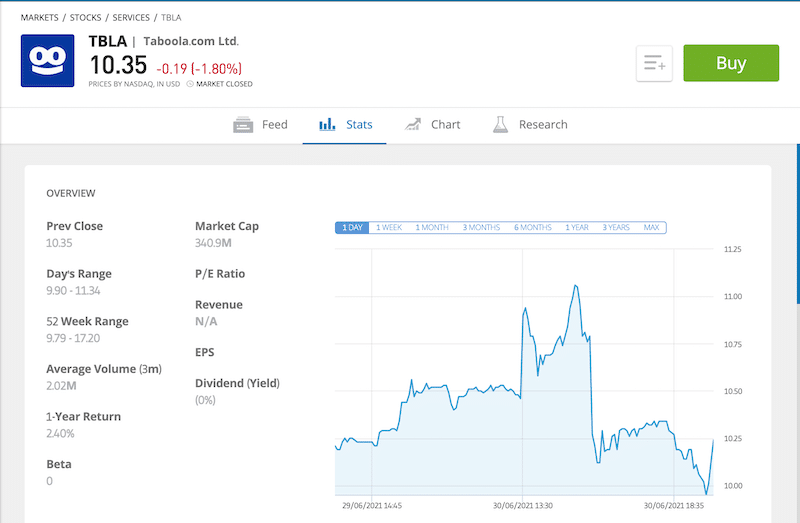Viewport: 800px width, 523px height.
Task: Set chart range to 3 MONTHS
Action: point(481,228)
